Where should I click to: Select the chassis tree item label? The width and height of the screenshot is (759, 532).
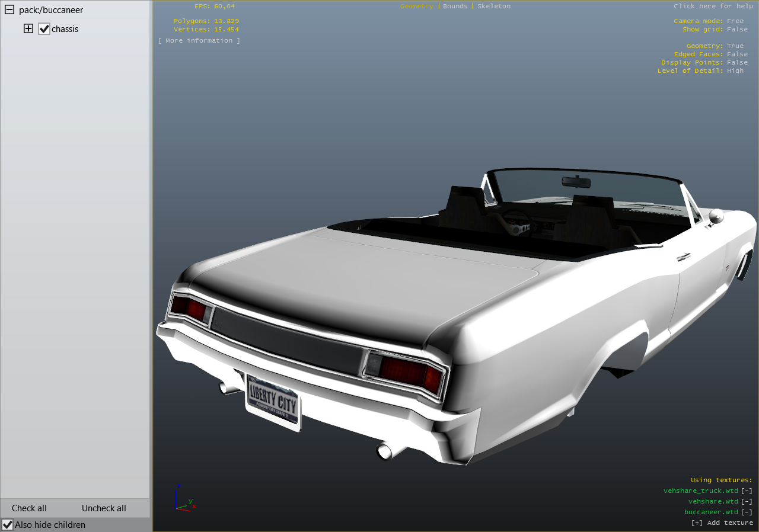(65, 29)
